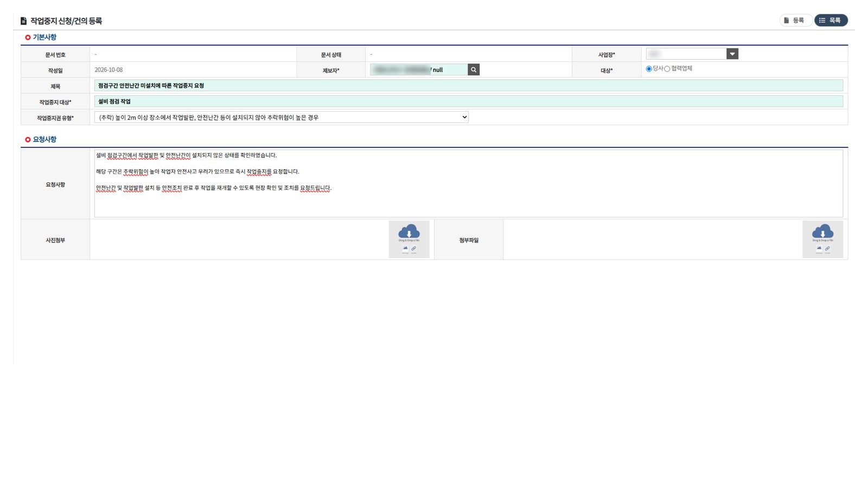This screenshot has height=488, width=868.
Task: Click the cloud upload icon in 사진첨부
Action: 409,232
